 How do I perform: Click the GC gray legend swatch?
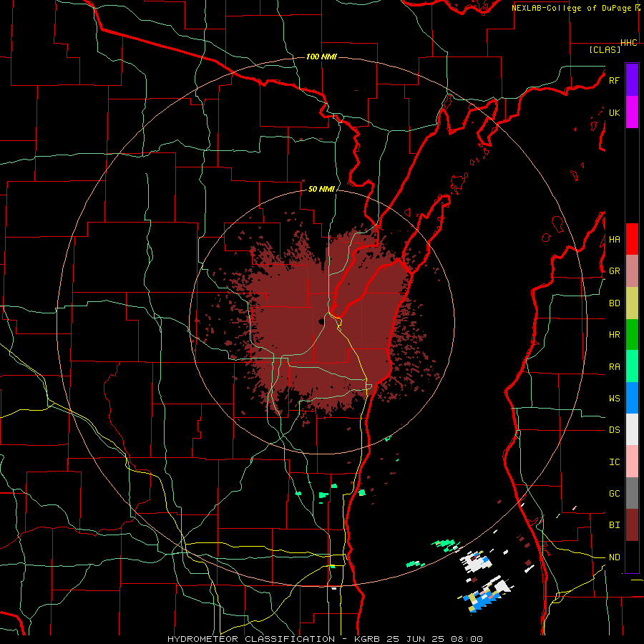pyautogui.click(x=632, y=493)
